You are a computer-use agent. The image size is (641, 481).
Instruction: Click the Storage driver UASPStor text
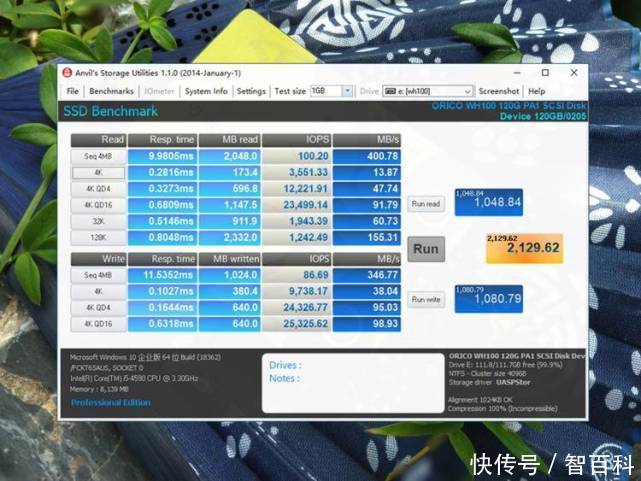pos(489,383)
